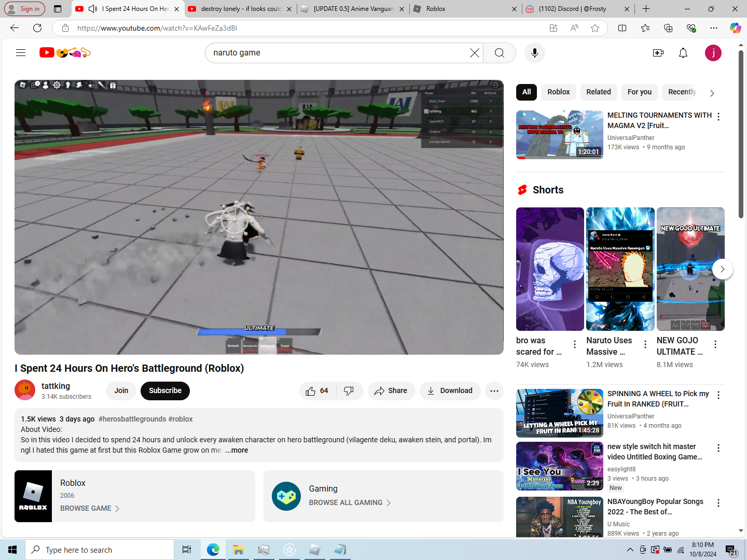Viewport: 747px width, 560px height.
Task: Open new style switch hit thumbnail
Action: (x=560, y=466)
